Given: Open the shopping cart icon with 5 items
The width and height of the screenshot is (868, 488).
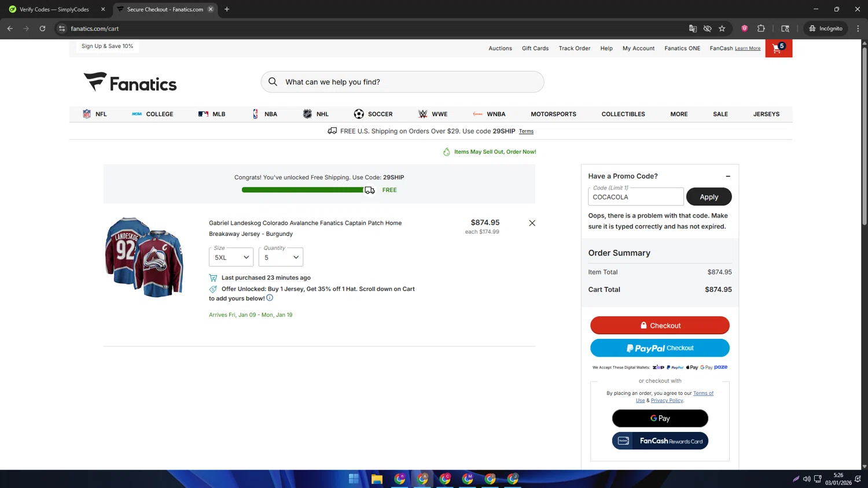Looking at the screenshot, I should [778, 49].
